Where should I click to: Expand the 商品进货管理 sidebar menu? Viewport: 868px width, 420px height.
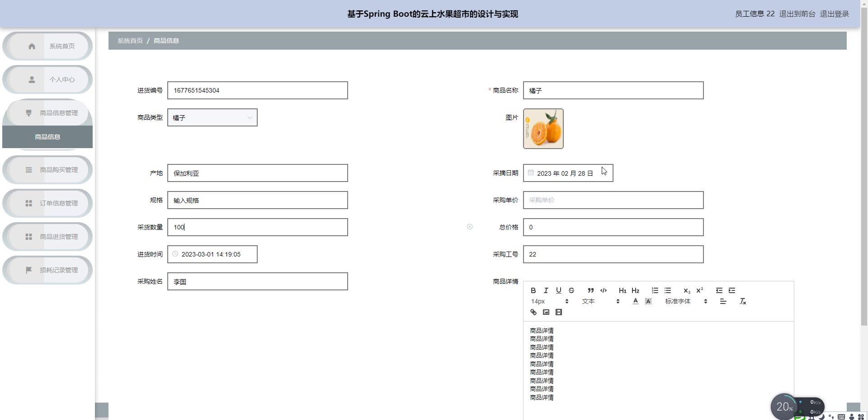click(x=47, y=237)
